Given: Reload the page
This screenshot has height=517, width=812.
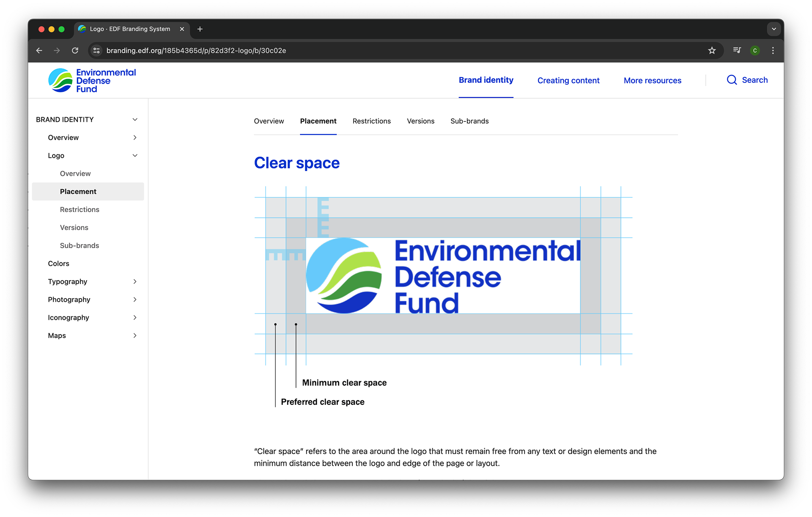Looking at the screenshot, I should pos(75,51).
